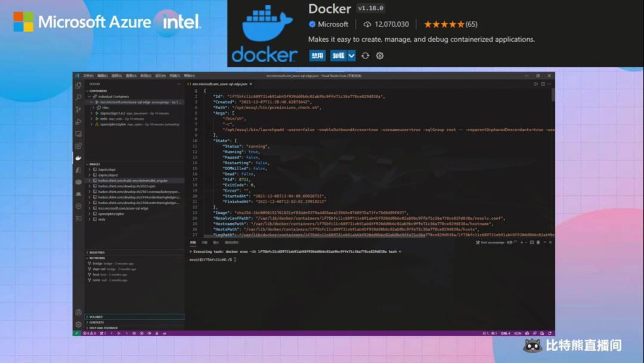Image resolution: width=644 pixels, height=363 pixels.
Task: Select the dapr-net network
Action: tap(135, 269)
